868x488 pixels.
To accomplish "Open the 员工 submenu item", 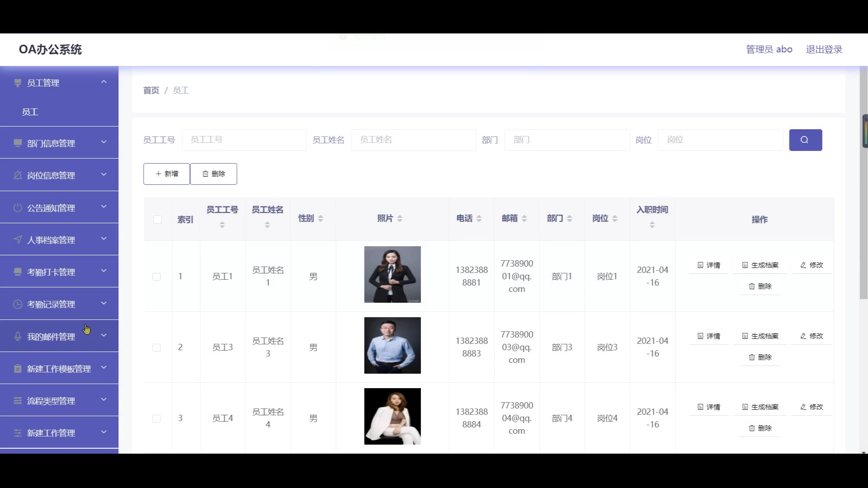I will (x=30, y=112).
